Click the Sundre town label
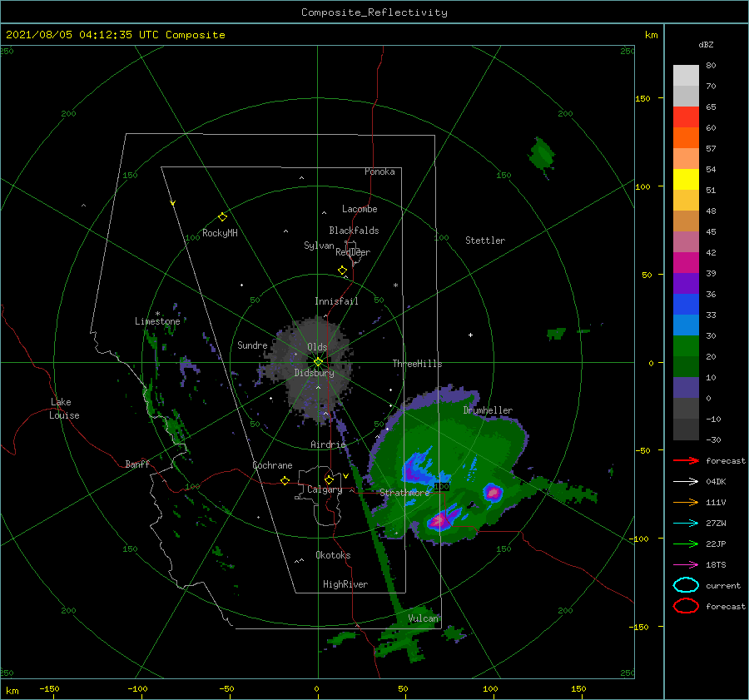The image size is (749, 700). pyautogui.click(x=252, y=345)
